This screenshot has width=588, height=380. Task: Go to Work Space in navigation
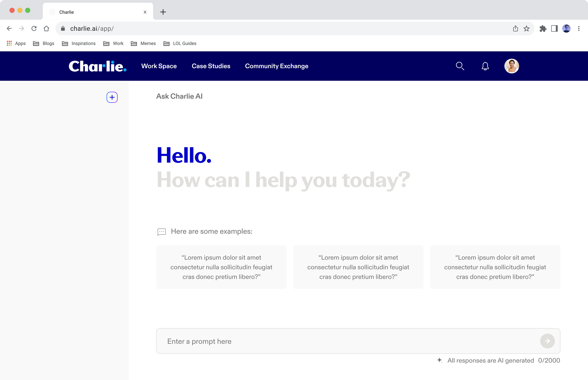159,66
